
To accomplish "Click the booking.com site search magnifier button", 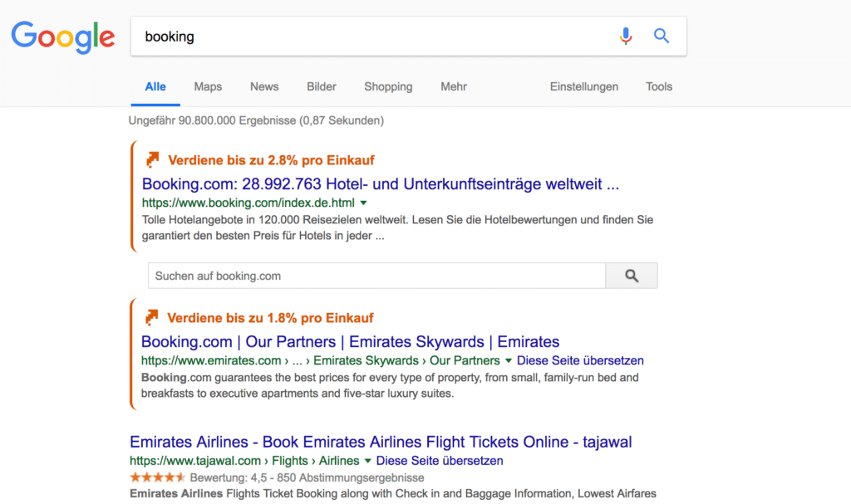I will [632, 276].
